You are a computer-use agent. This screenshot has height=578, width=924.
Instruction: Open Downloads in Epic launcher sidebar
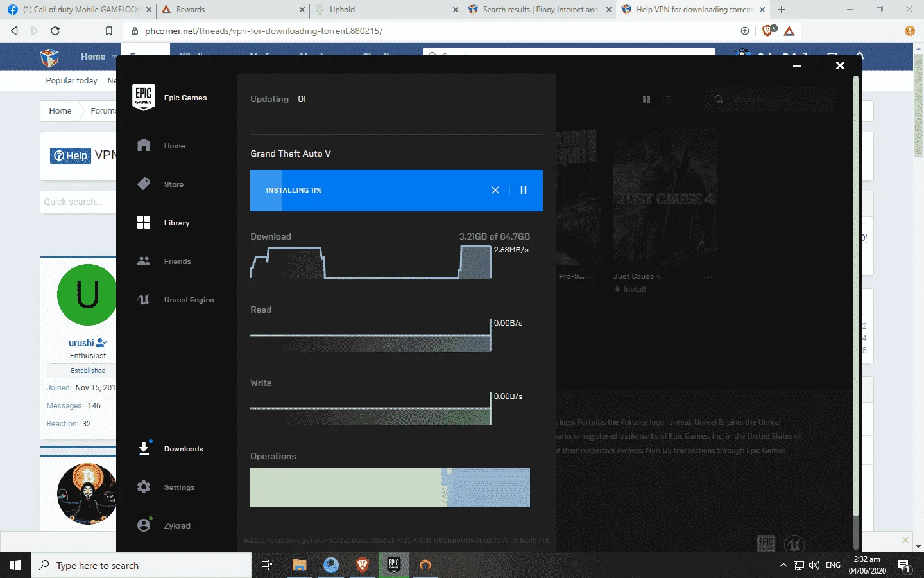coord(170,449)
